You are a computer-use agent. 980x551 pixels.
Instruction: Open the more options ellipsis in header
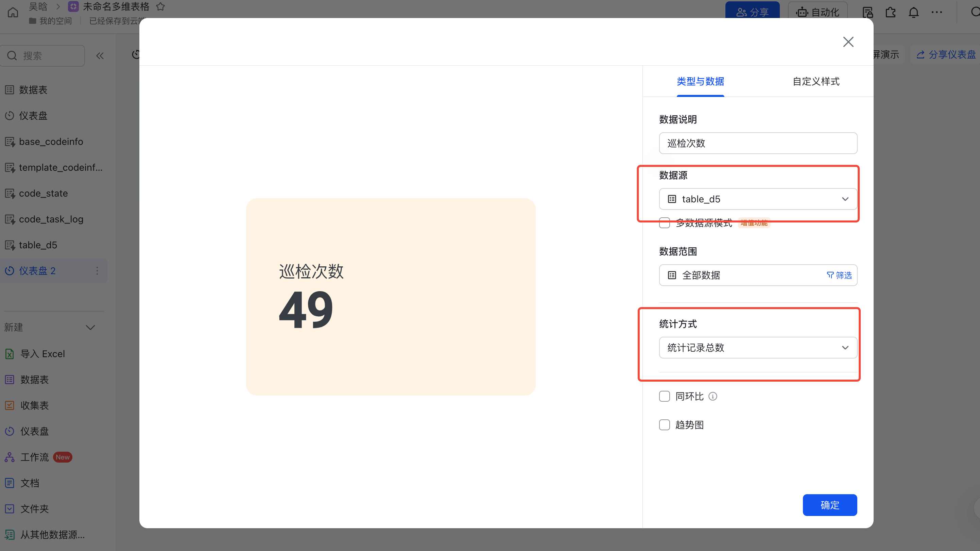tap(936, 13)
